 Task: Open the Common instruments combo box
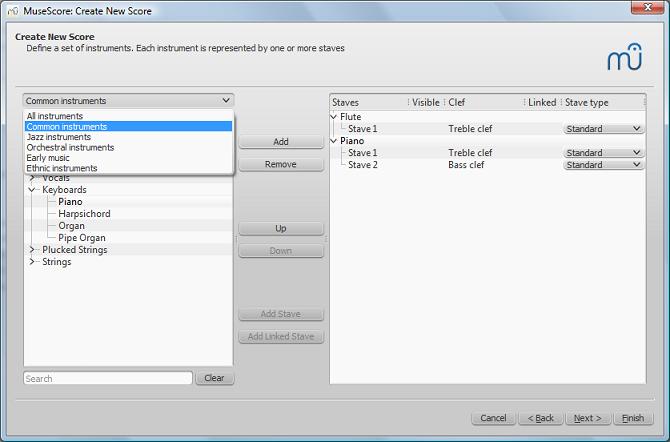(x=128, y=101)
